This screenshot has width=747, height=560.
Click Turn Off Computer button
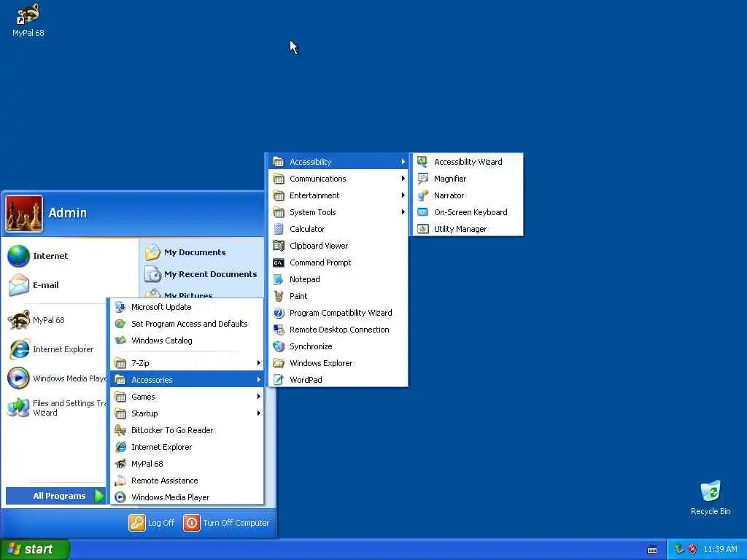tap(227, 522)
